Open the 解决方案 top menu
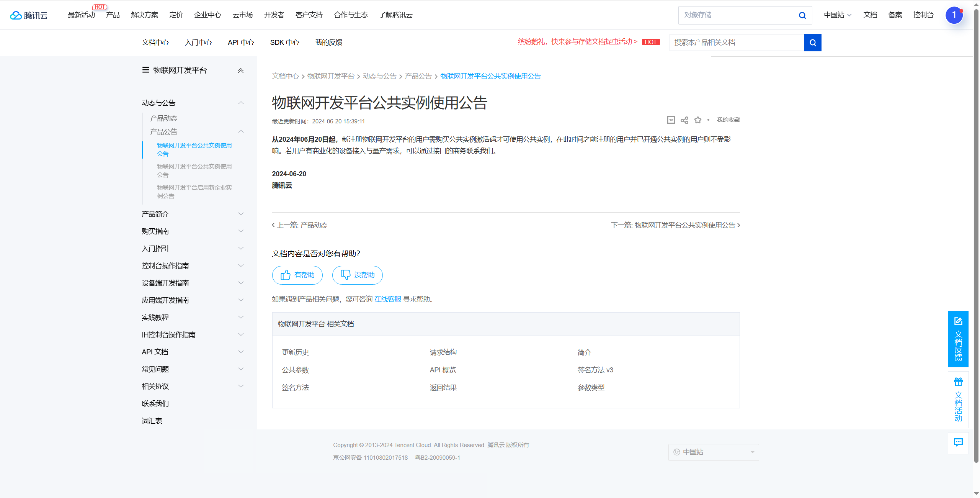 coord(144,15)
